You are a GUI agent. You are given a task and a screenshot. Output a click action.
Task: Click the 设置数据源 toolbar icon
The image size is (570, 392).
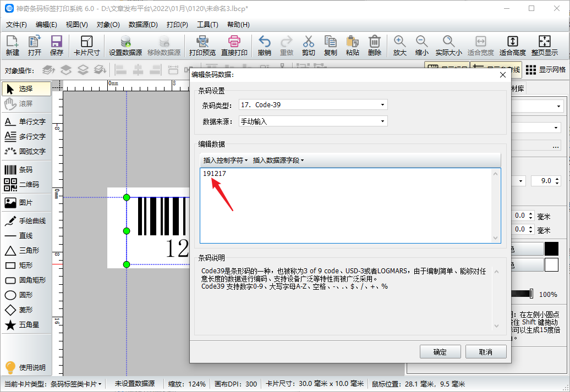click(125, 46)
